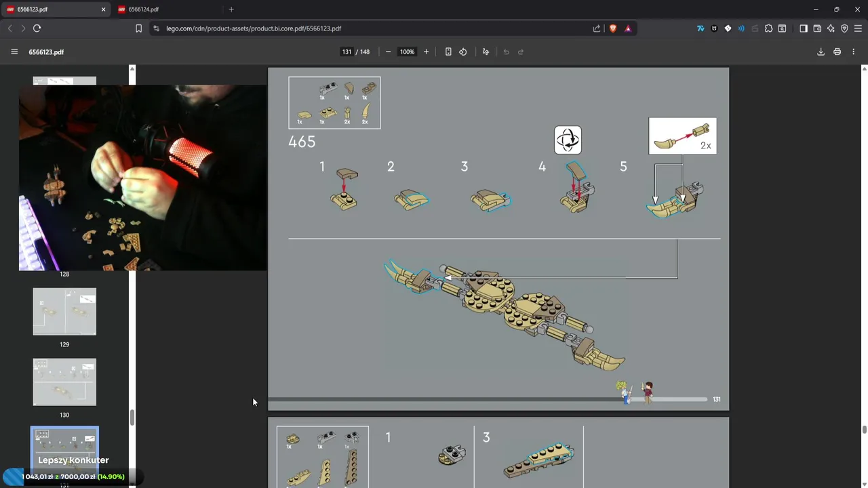Go back to previous page
Image resolution: width=868 pixels, height=488 pixels.
point(9,28)
